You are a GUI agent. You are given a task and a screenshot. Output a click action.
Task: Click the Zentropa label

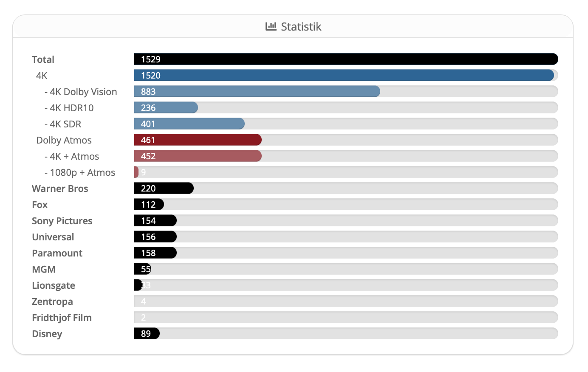pyautogui.click(x=52, y=302)
